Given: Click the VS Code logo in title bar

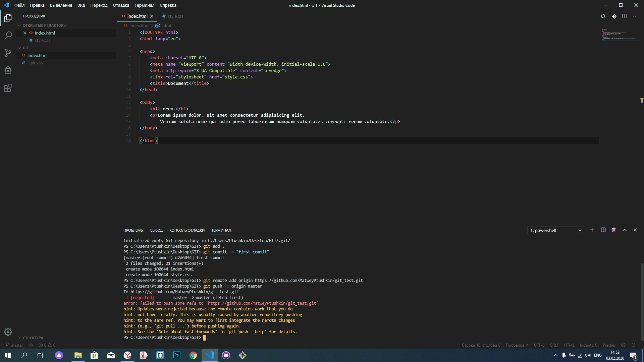Looking at the screenshot, I should point(6,5).
